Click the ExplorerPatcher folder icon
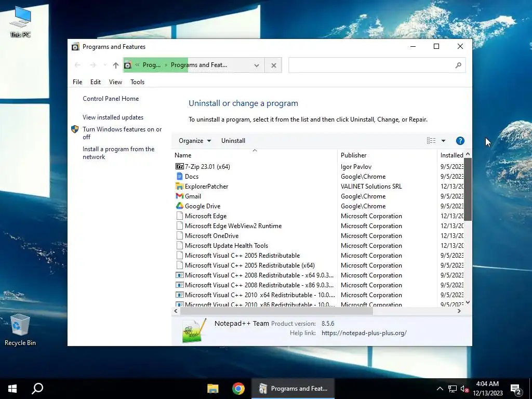 pos(179,187)
